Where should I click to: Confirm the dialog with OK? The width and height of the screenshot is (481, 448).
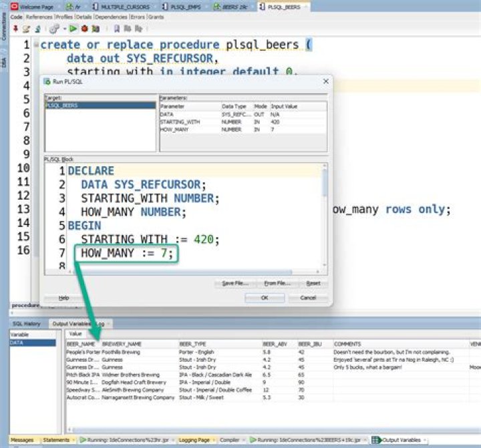pyautogui.click(x=265, y=298)
